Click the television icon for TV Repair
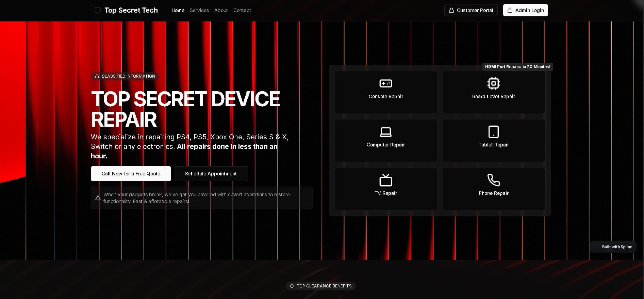This screenshot has height=299, width=644. 385,180
